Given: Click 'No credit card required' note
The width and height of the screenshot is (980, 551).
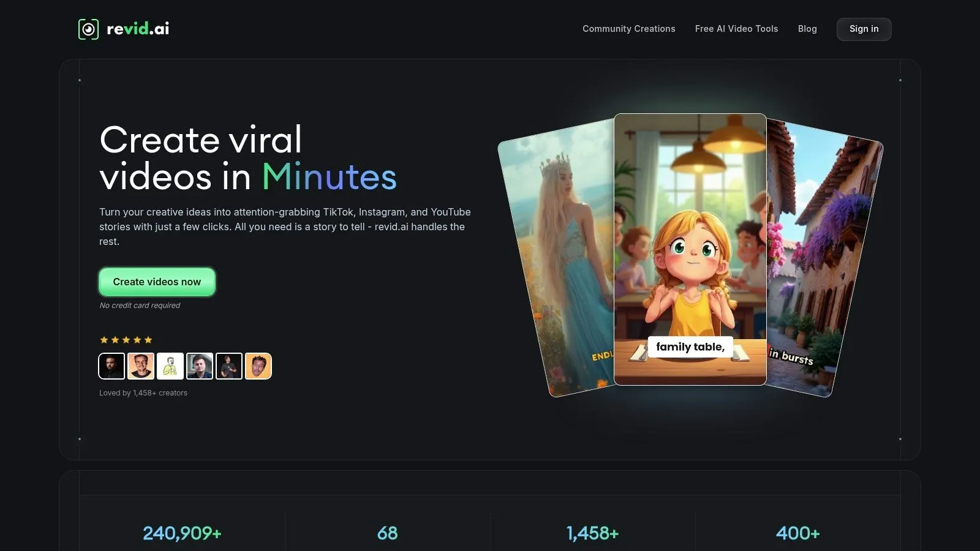Looking at the screenshot, I should coord(140,305).
